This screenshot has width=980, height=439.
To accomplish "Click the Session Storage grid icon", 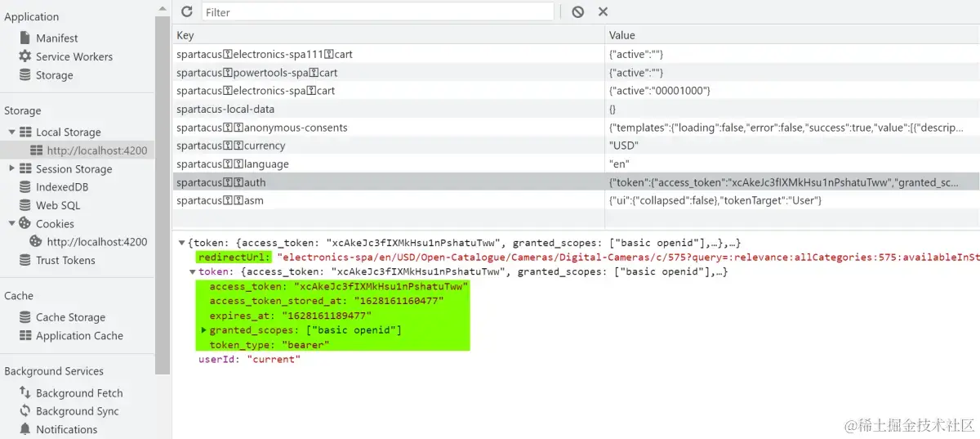I will [x=25, y=168].
